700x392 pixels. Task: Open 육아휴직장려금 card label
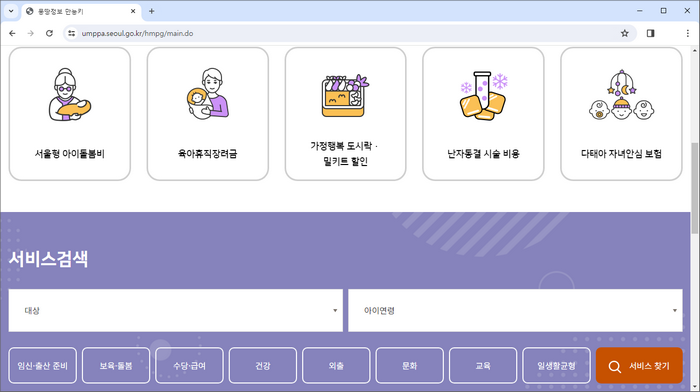(208, 154)
